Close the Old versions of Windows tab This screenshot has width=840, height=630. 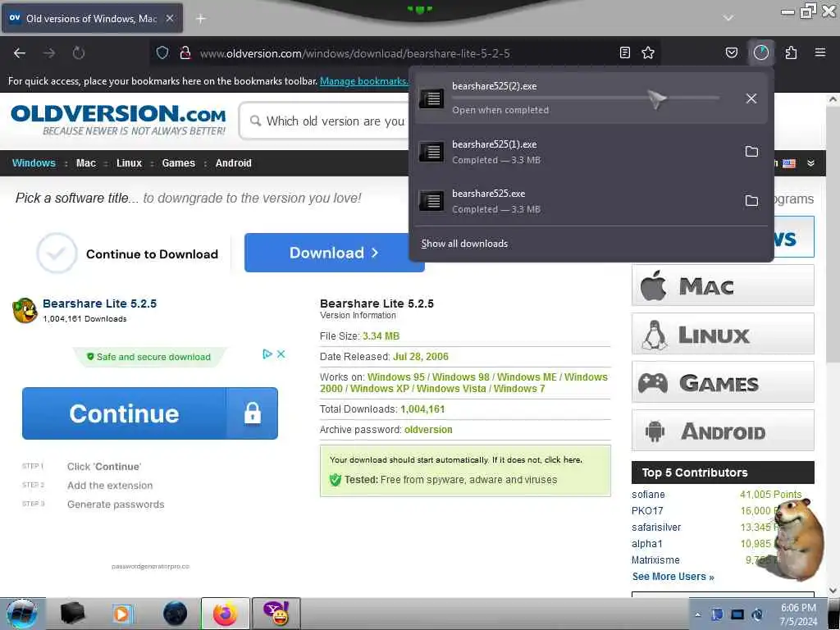point(169,18)
